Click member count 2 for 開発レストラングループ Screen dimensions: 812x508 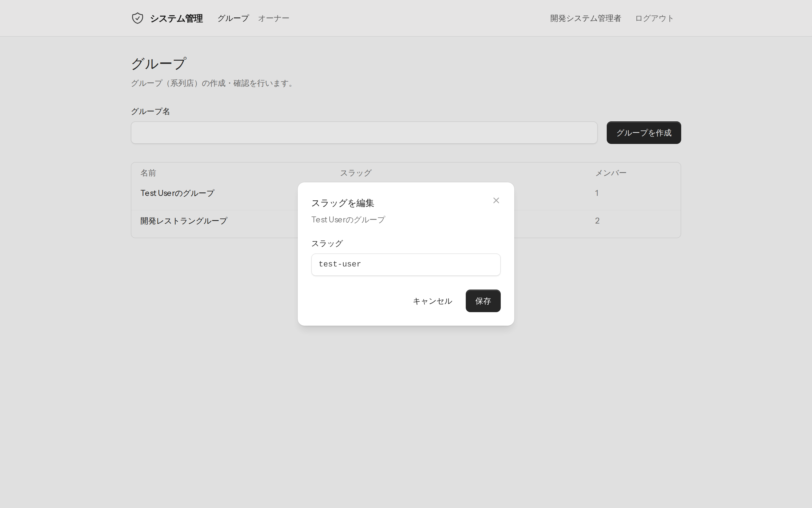(597, 221)
